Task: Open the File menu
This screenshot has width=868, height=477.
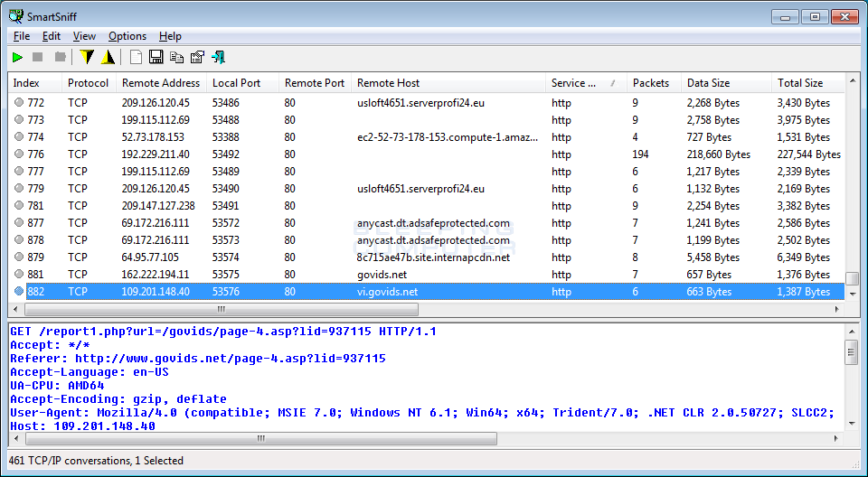Action: (x=22, y=36)
